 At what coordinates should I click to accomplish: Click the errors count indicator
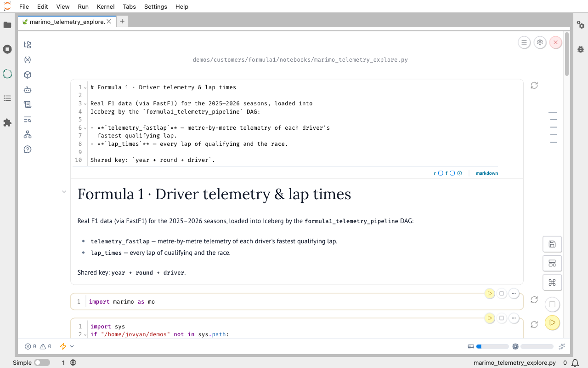[x=30, y=346]
